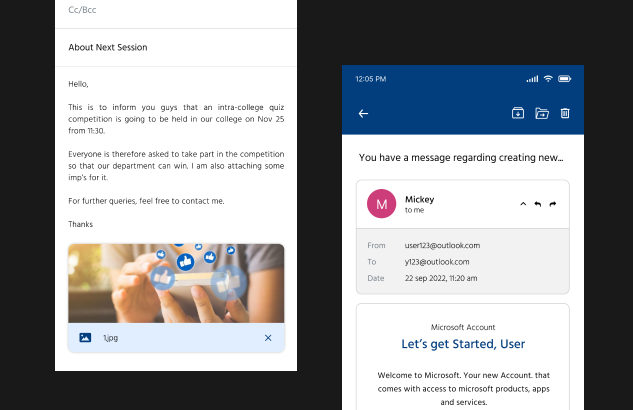The image size is (633, 410).
Task: Delete the message with the trash icon
Action: tap(565, 113)
